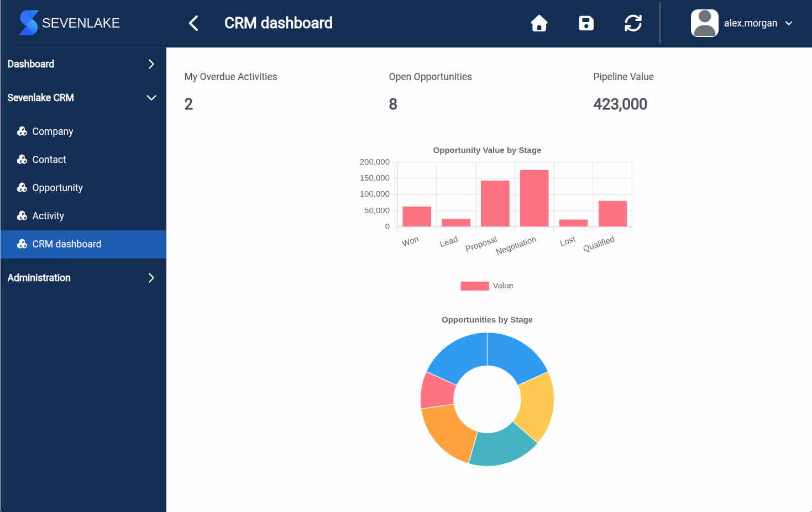
Task: Click the yellow donut chart segment
Action: point(538,405)
